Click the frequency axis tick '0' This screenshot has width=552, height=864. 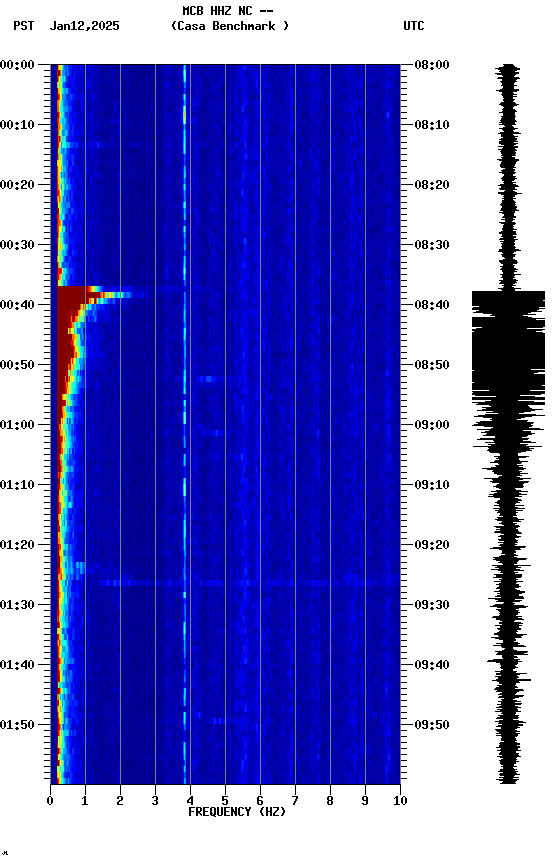tap(50, 802)
